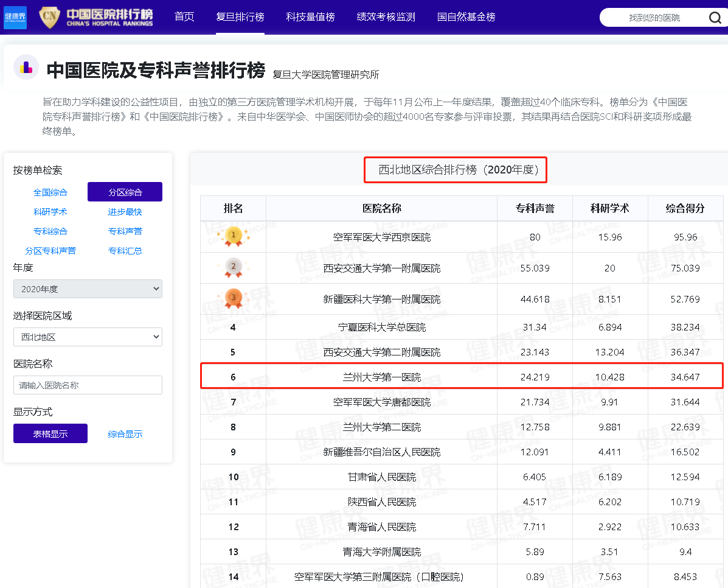This screenshot has height=588, width=728.
Task: Click the 排名 column header
Action: tap(233, 208)
